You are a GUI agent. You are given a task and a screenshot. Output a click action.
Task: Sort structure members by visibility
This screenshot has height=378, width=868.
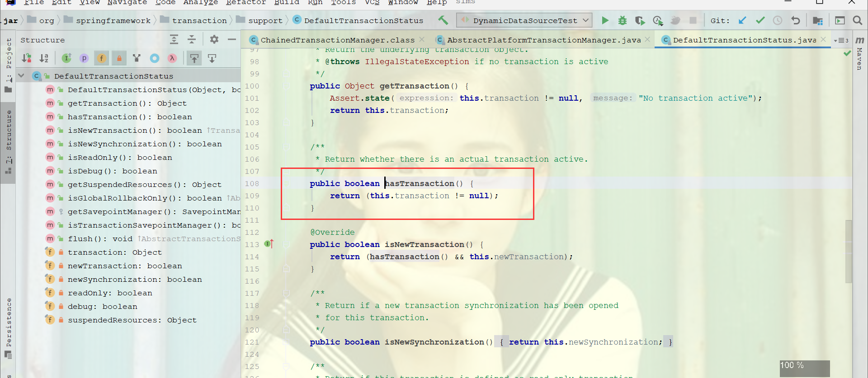pyautogui.click(x=27, y=58)
